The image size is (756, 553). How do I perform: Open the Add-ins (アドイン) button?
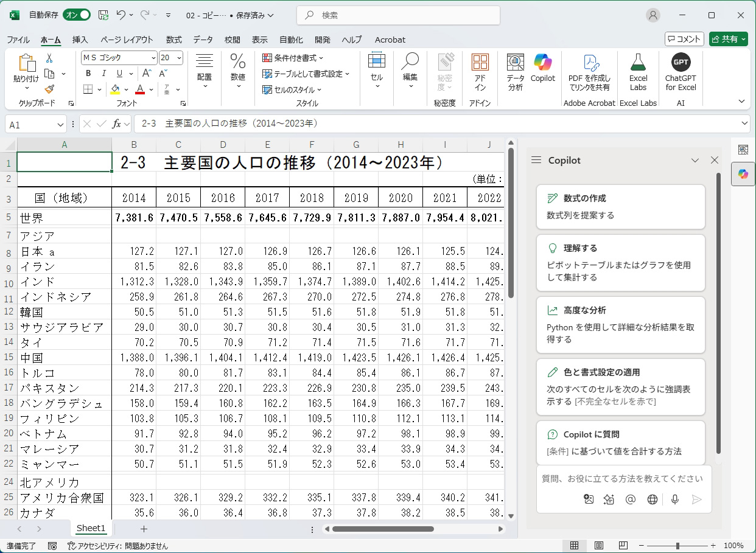click(x=480, y=71)
